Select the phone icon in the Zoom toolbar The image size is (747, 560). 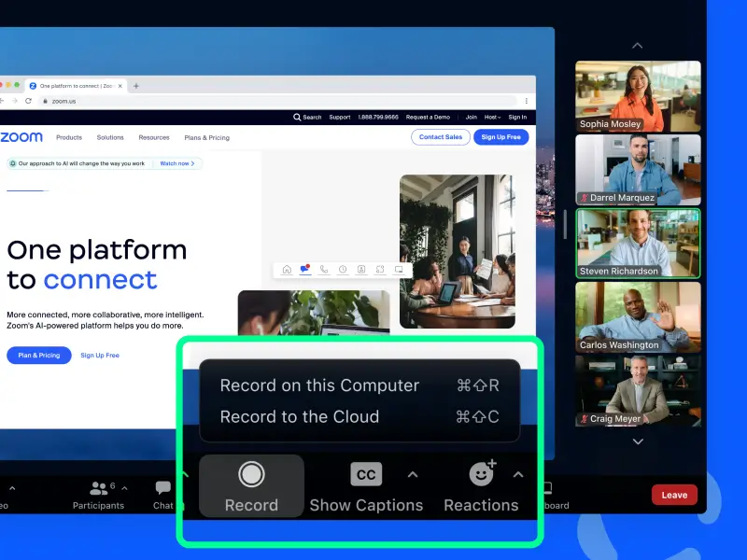[324, 269]
